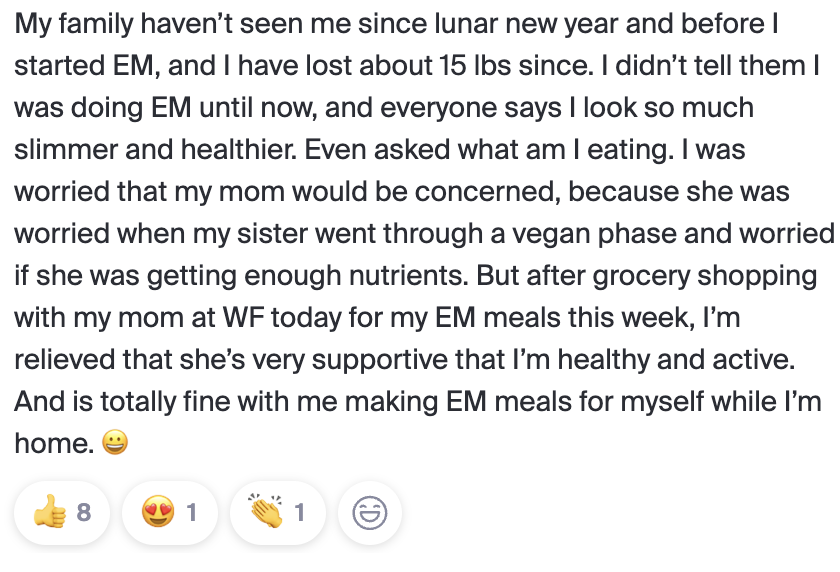Click the grinning emoji after 'home.'
The width and height of the screenshot is (840, 572).
(115, 442)
